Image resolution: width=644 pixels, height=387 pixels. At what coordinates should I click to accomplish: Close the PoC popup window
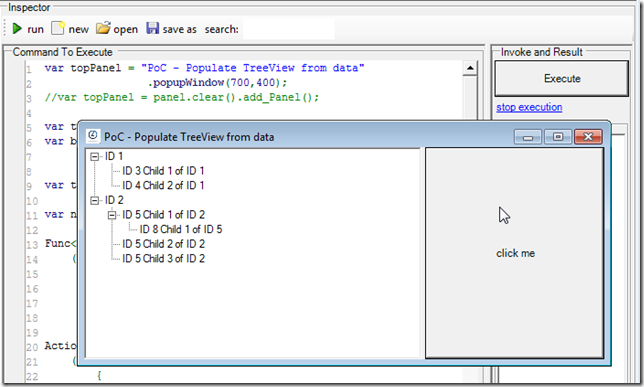[588, 137]
